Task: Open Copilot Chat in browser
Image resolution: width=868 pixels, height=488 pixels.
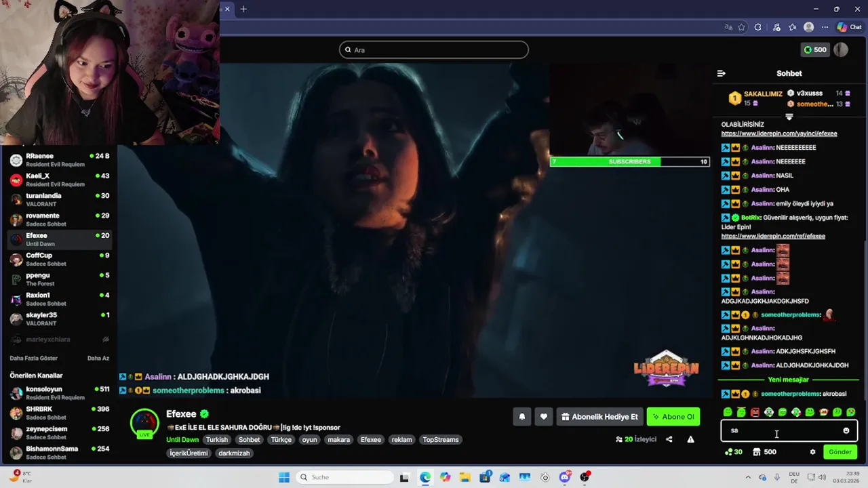Action: [849, 27]
